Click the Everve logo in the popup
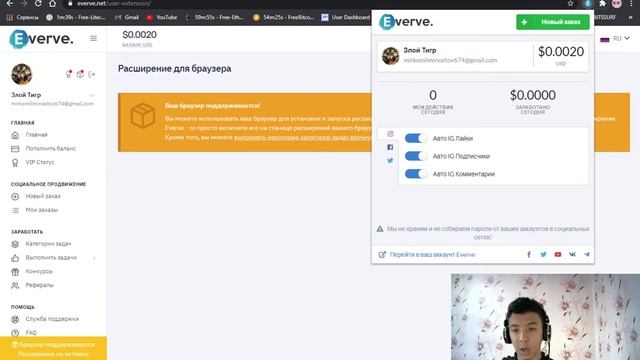 (x=406, y=22)
